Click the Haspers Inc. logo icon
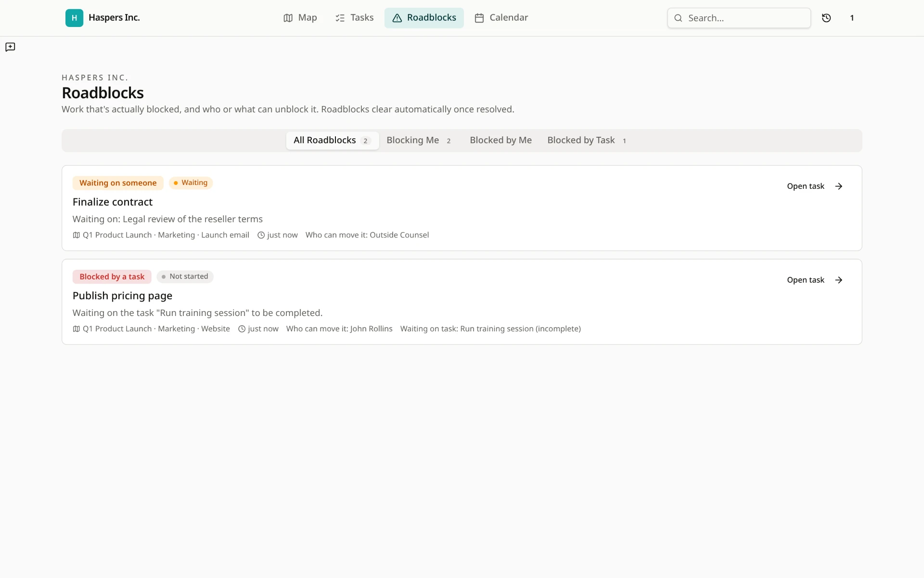The image size is (924, 578). [x=74, y=18]
